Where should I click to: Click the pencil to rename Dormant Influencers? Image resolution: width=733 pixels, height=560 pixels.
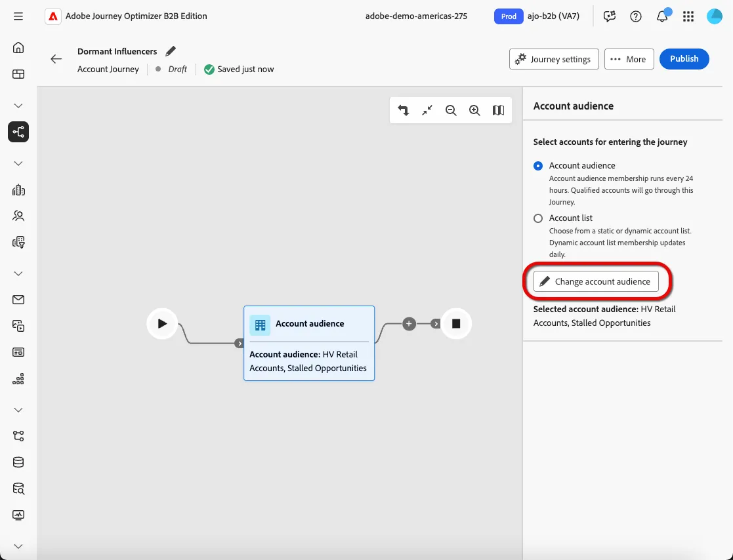click(x=171, y=51)
